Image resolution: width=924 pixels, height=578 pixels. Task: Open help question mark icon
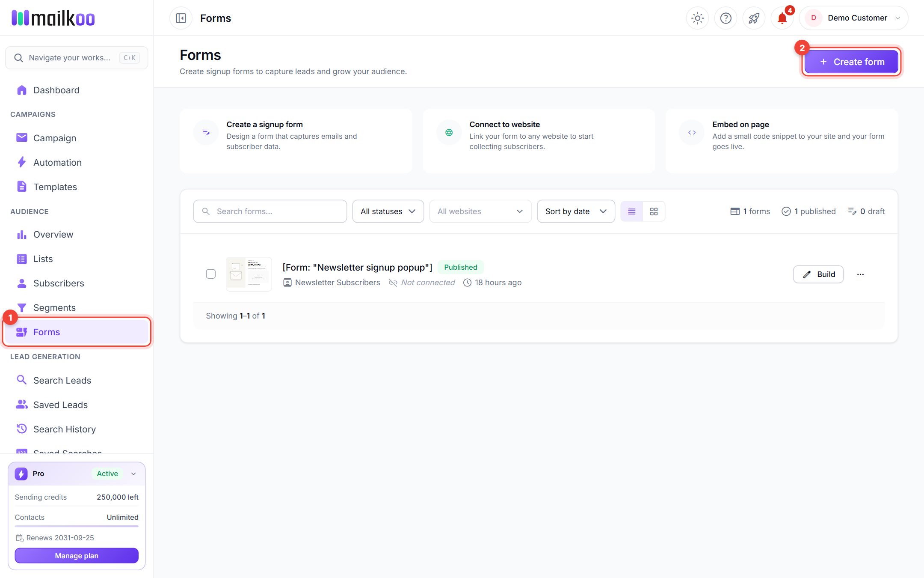pyautogui.click(x=726, y=18)
